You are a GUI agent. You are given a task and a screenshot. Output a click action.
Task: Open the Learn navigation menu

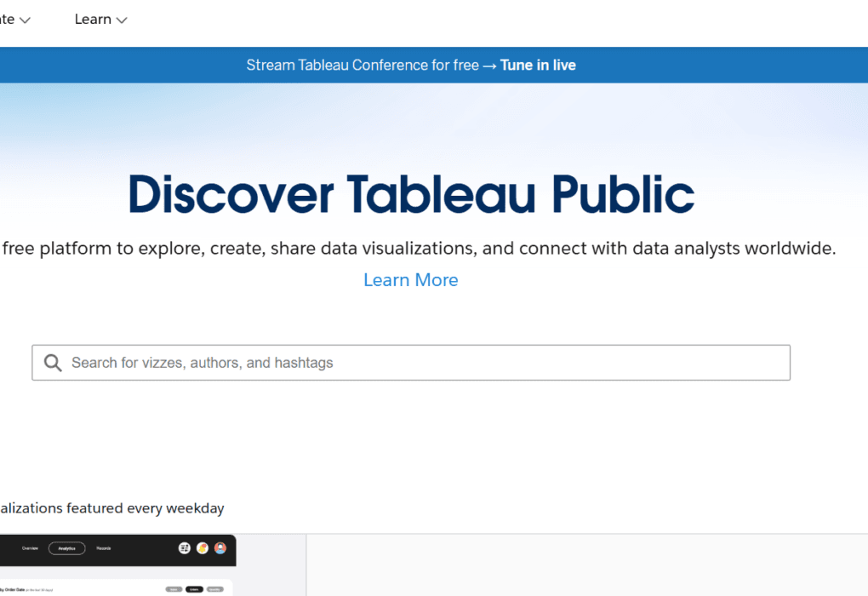pos(100,20)
